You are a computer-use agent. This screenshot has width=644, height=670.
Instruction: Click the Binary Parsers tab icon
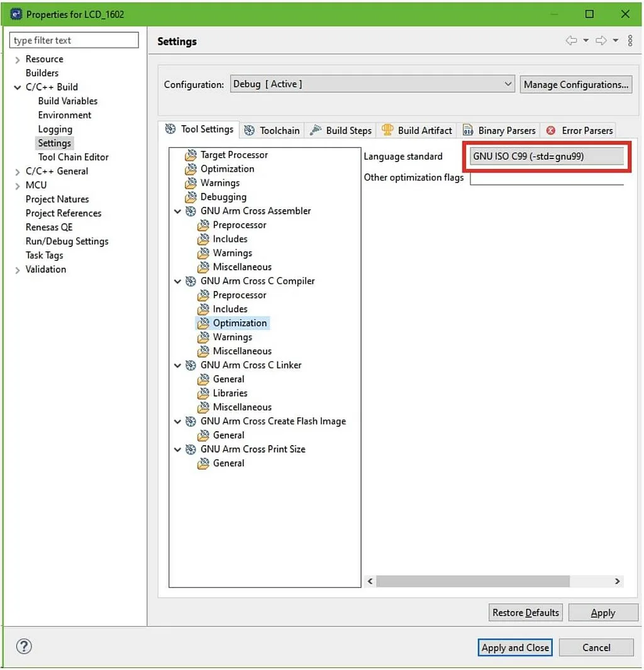coord(468,130)
